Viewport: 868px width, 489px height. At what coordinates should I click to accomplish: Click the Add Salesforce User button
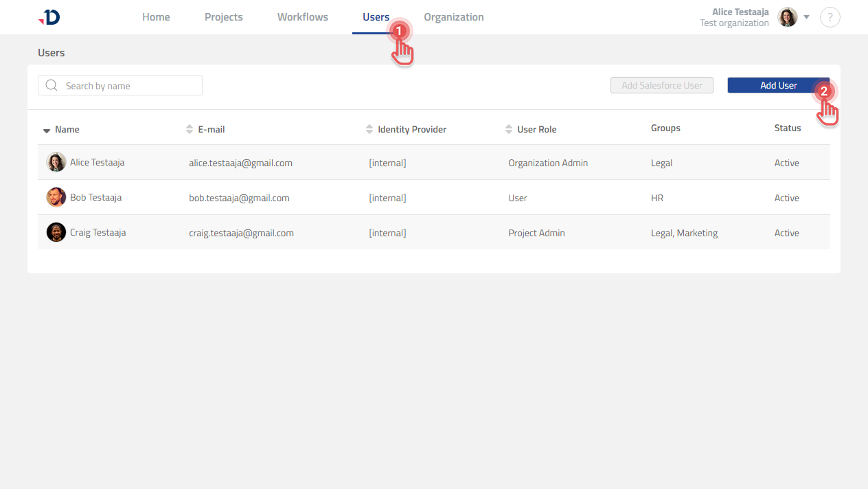661,85
